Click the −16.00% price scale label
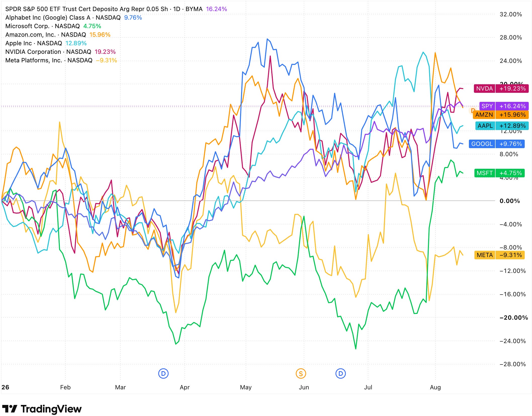 [513, 294]
